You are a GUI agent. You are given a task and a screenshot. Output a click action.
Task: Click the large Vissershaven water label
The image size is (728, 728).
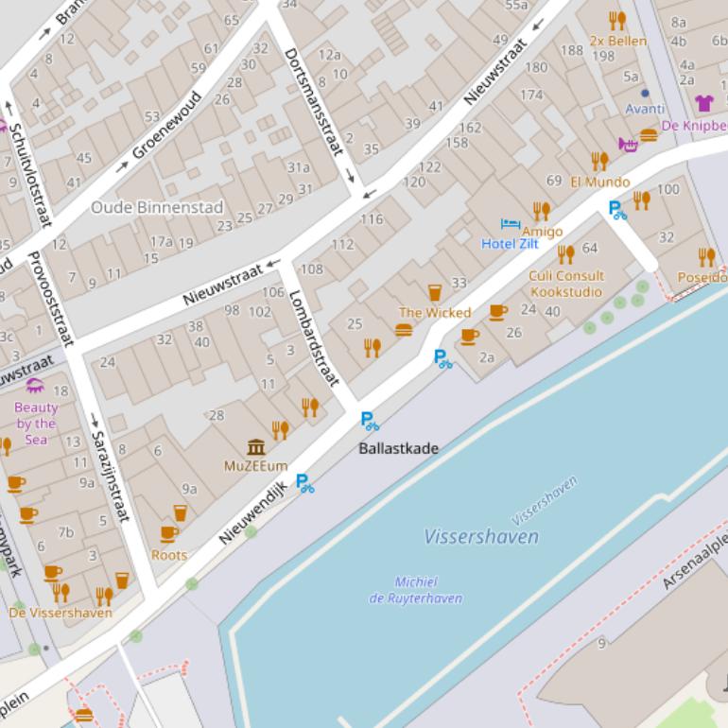coord(481,537)
